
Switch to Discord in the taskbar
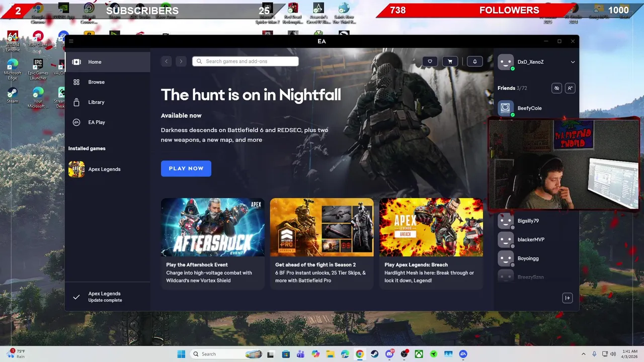coord(389,354)
